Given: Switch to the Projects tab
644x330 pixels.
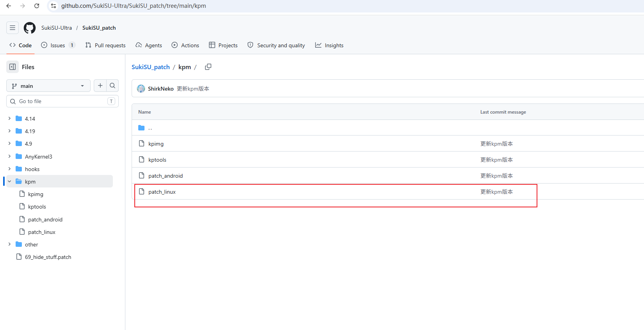Looking at the screenshot, I should 223,45.
